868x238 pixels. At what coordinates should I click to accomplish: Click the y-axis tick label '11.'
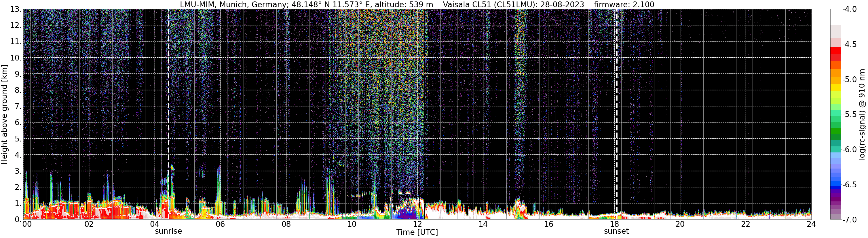coord(16,42)
